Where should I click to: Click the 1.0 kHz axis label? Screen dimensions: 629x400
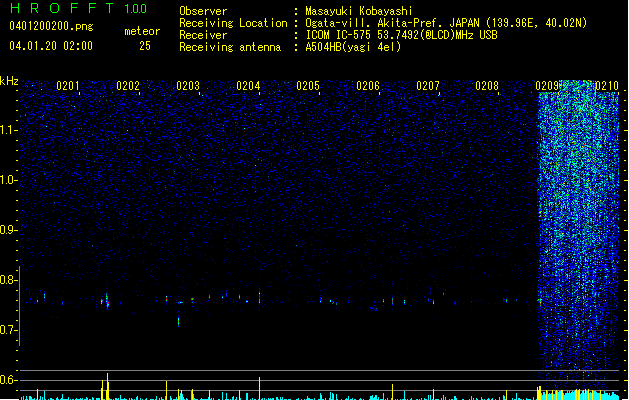[8, 180]
